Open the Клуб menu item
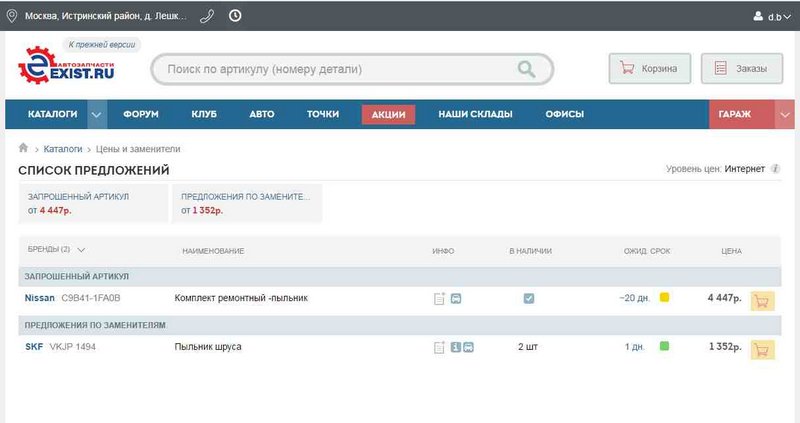The width and height of the screenshot is (800, 423). pyautogui.click(x=204, y=114)
